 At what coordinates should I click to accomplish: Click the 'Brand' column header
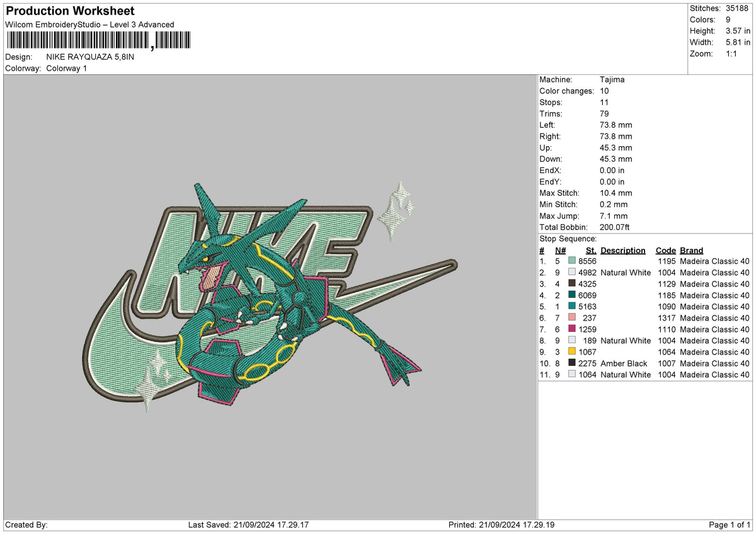(x=692, y=251)
